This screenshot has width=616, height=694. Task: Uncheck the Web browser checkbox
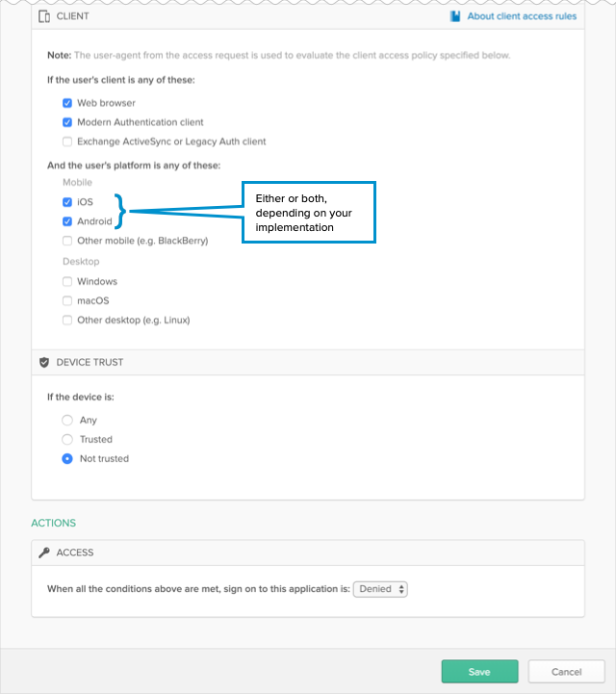pyautogui.click(x=67, y=103)
